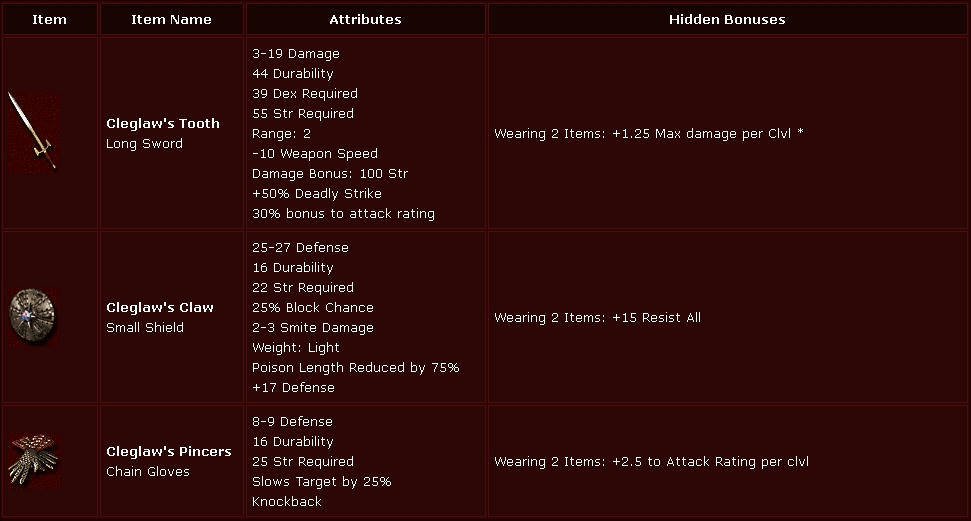Click the Small Shield item type text

[145, 327]
